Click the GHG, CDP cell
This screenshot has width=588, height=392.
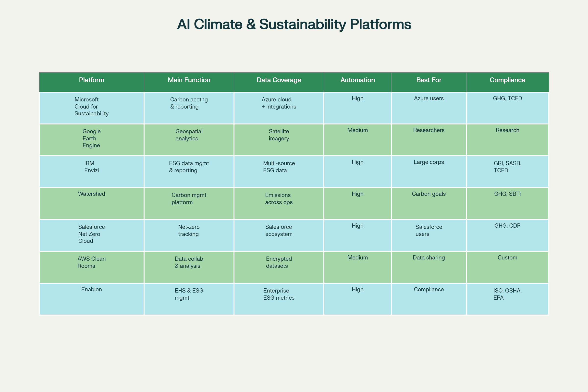click(507, 235)
